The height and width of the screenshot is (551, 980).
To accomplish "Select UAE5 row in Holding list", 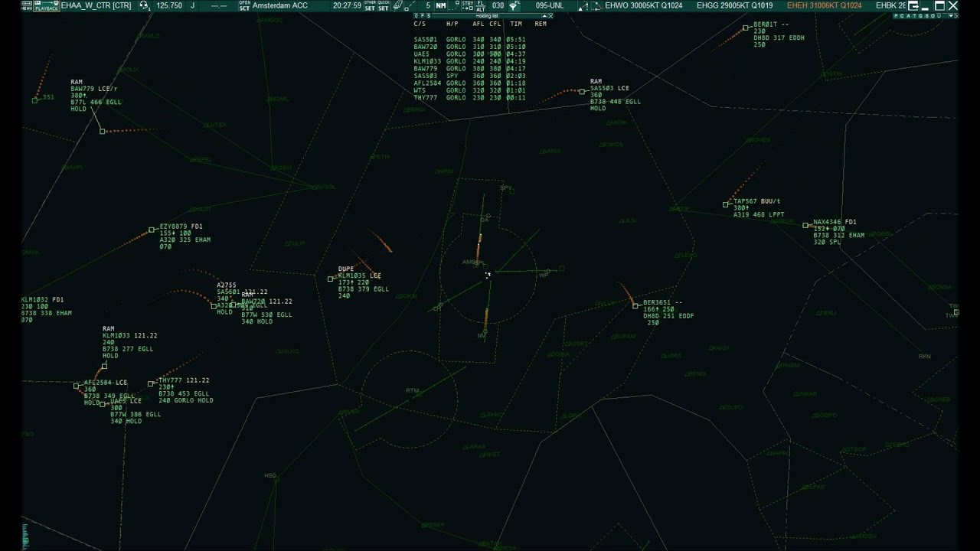I will point(469,54).
